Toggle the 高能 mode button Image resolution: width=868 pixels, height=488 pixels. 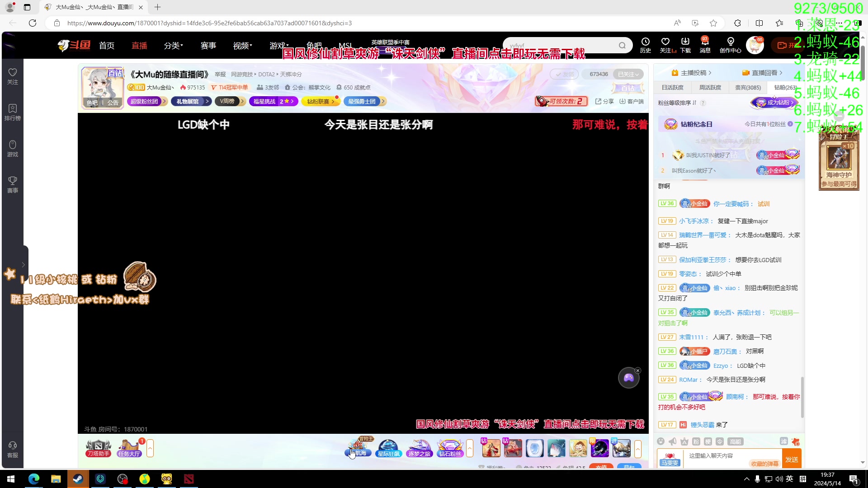[x=736, y=441]
